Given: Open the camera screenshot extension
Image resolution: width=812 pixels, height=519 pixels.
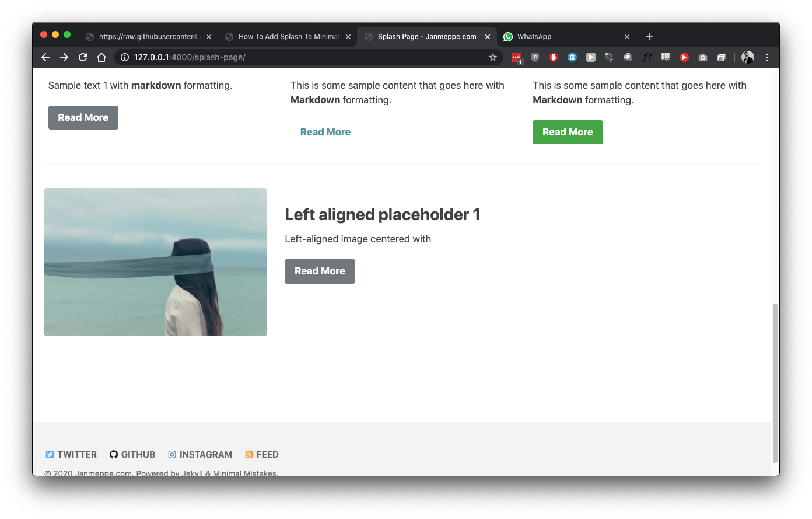Looking at the screenshot, I should pyautogui.click(x=703, y=57).
